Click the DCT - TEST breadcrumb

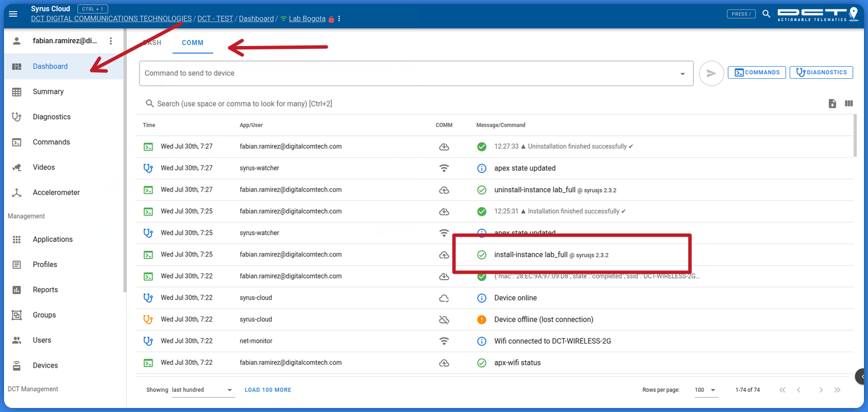[215, 18]
